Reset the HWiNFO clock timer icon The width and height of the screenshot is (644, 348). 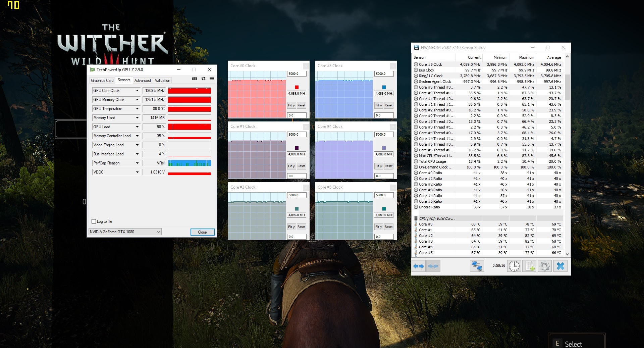point(514,266)
